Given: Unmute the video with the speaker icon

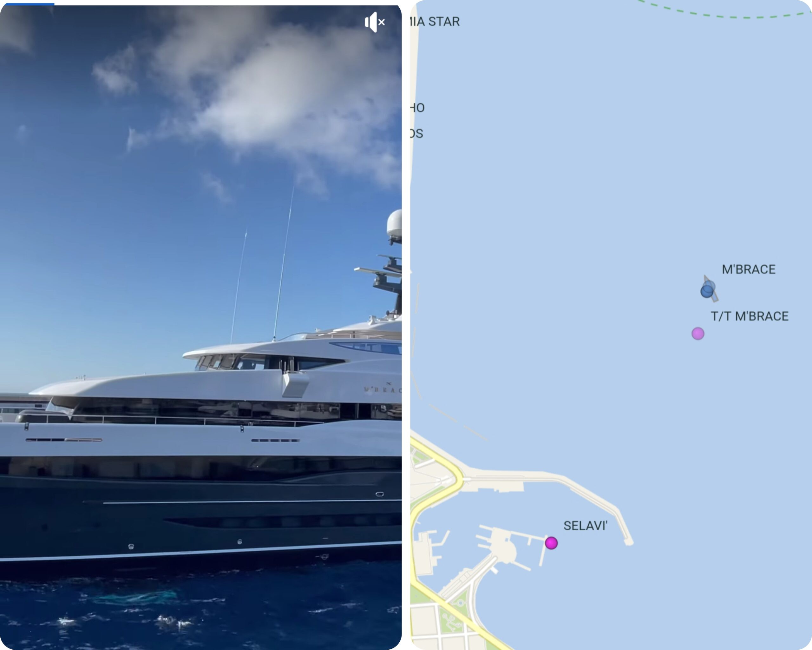Looking at the screenshot, I should (x=375, y=22).
